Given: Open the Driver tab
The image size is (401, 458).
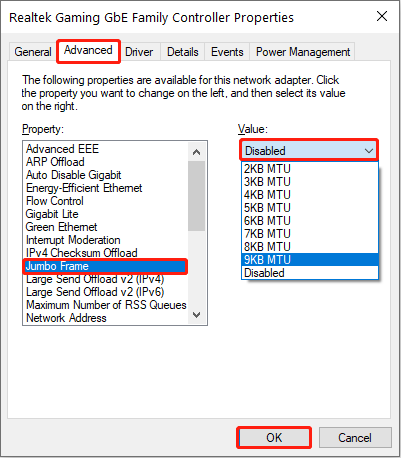Looking at the screenshot, I should point(139,52).
